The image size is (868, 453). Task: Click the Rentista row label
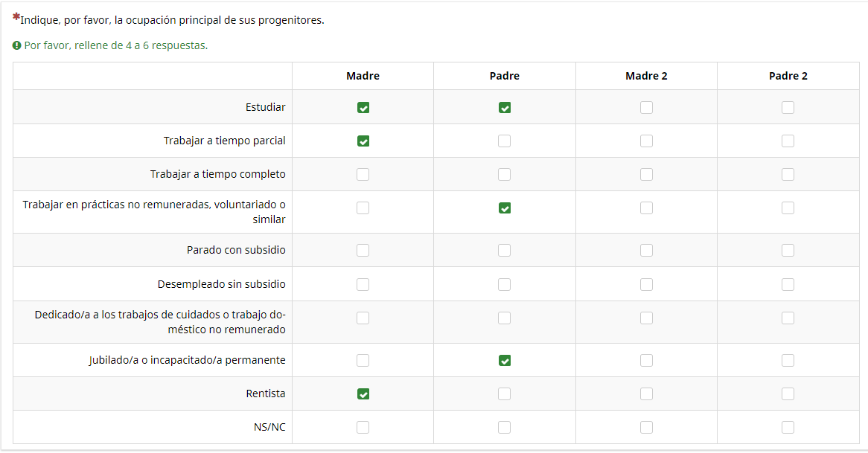[x=266, y=393]
